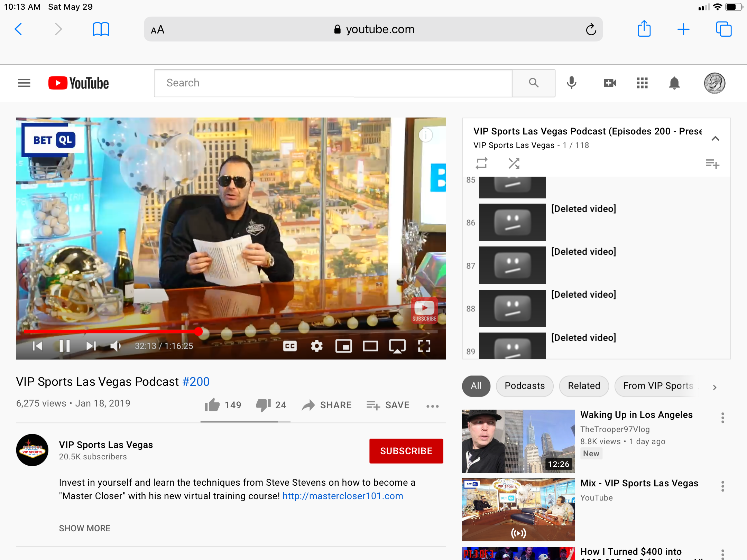Dislike the video (24)
Viewport: 747px width, 560px height.
[271, 405]
